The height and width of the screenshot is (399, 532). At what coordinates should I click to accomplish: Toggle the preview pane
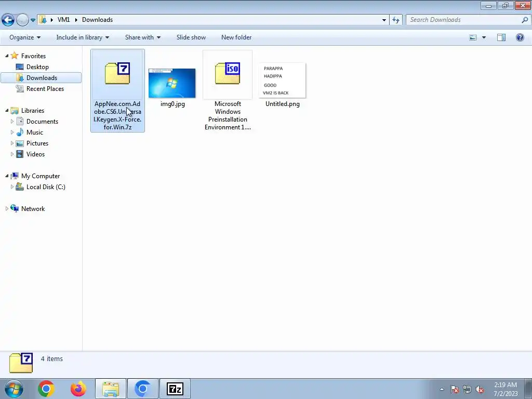(501, 37)
